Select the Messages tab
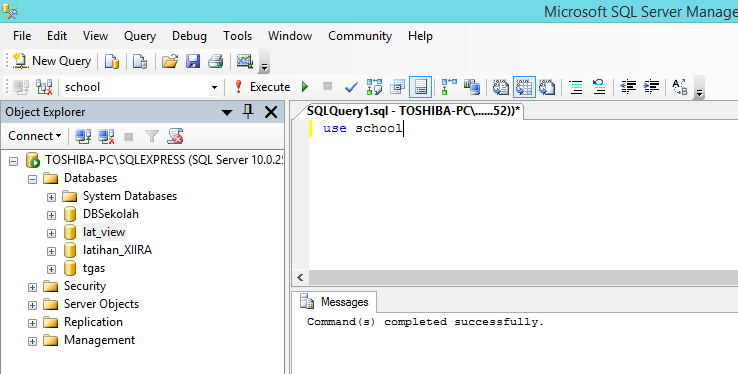The image size is (738, 374). click(x=335, y=302)
